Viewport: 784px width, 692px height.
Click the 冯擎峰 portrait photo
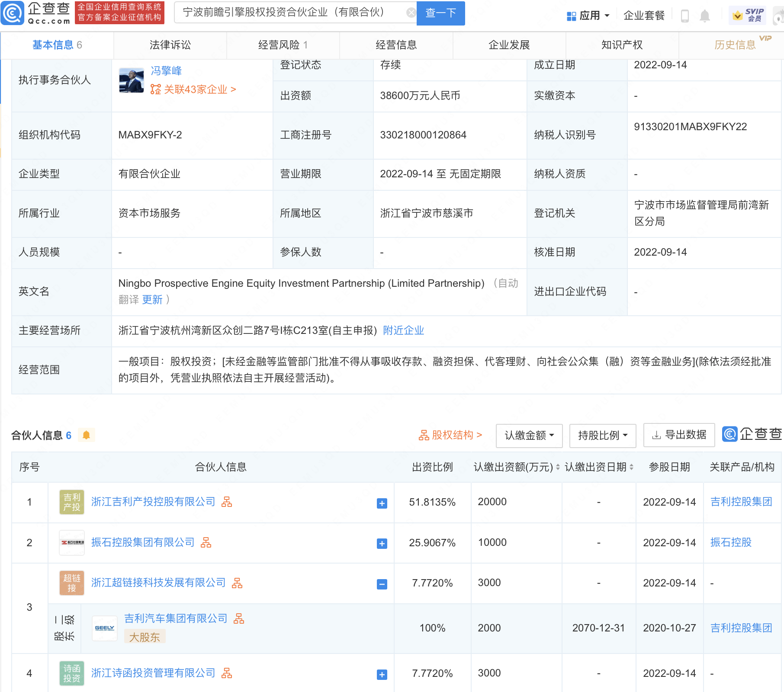coord(132,80)
